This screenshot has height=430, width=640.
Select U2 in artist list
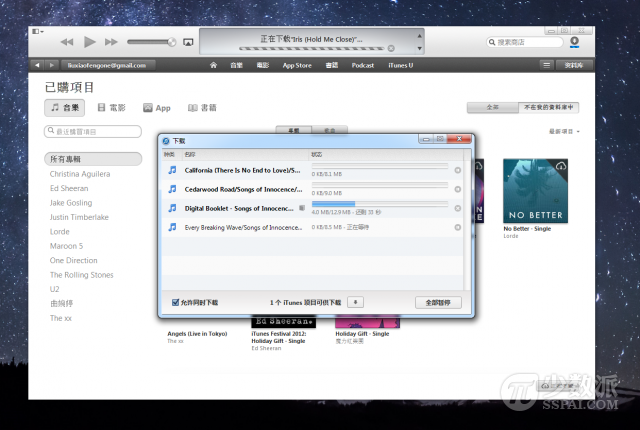[x=55, y=289]
